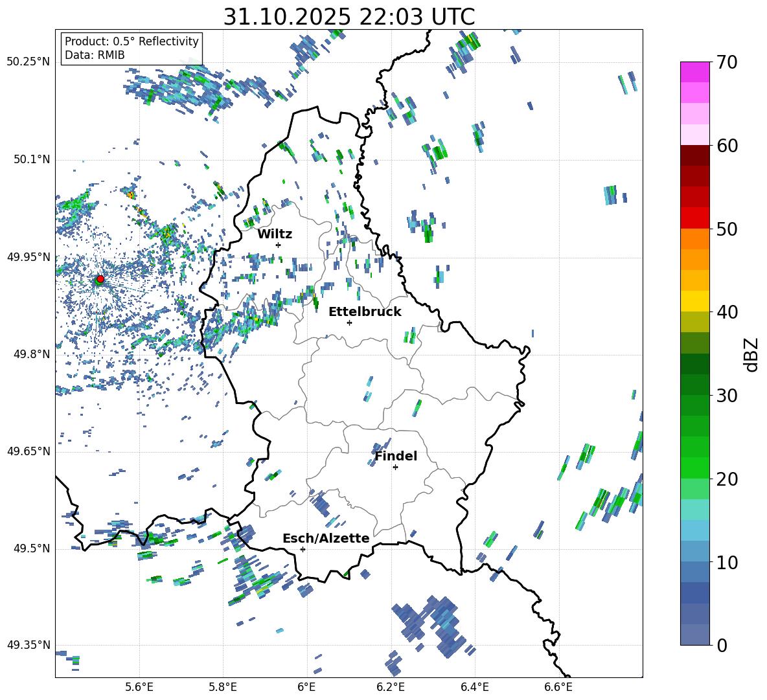767x700 pixels.
Task: Click the Findel location cross marker
Action: click(x=395, y=468)
